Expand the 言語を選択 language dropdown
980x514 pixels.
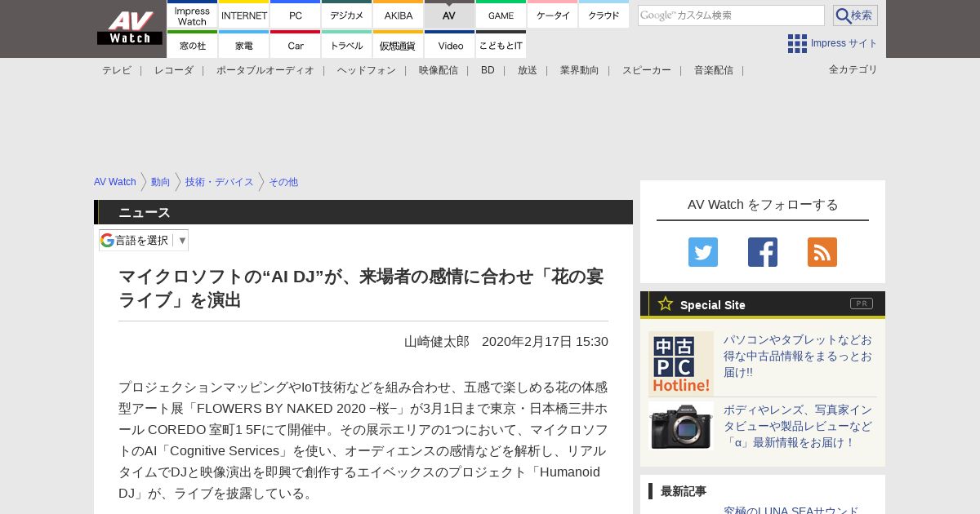click(144, 240)
